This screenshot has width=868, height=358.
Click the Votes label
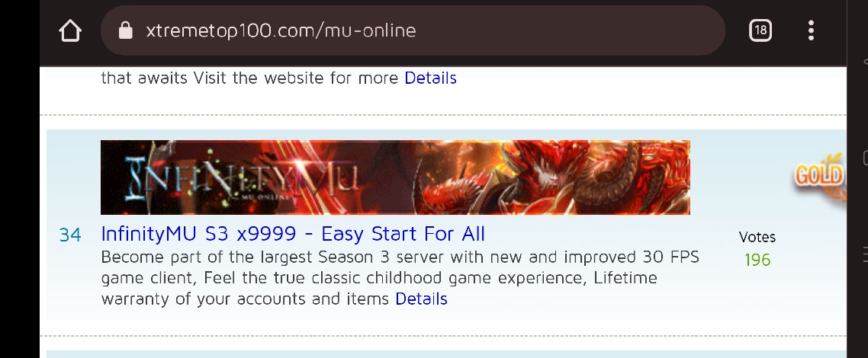[x=757, y=237]
